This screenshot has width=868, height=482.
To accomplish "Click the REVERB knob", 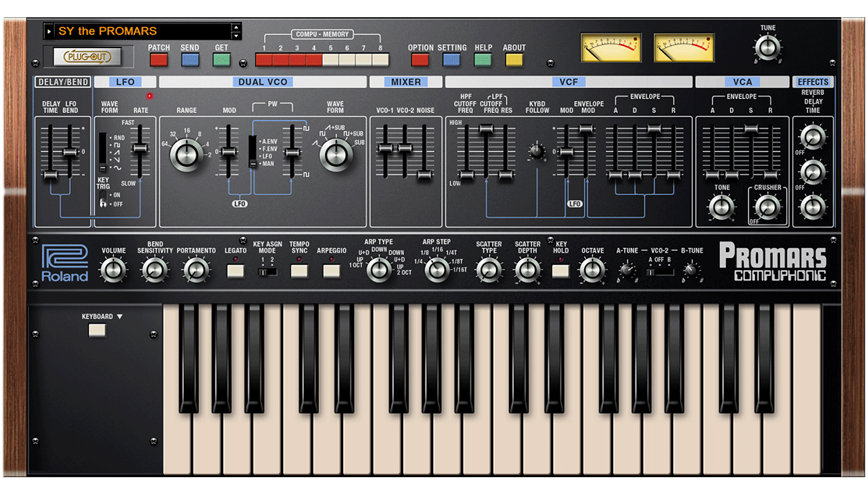I will (813, 136).
